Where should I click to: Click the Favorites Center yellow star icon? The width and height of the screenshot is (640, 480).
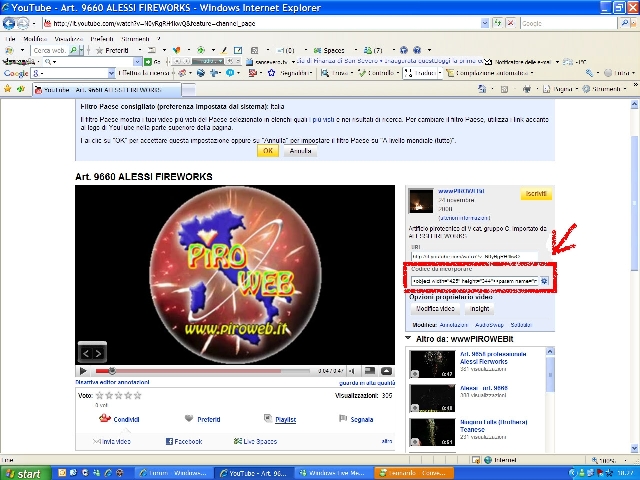(x=7, y=89)
